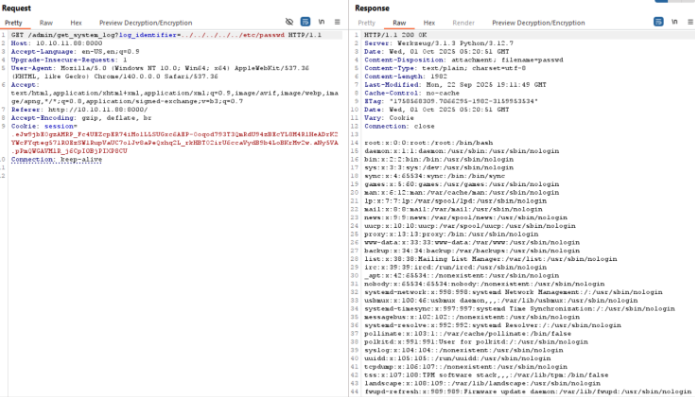Open the hamburger options menu in Response panel

coord(690,22)
